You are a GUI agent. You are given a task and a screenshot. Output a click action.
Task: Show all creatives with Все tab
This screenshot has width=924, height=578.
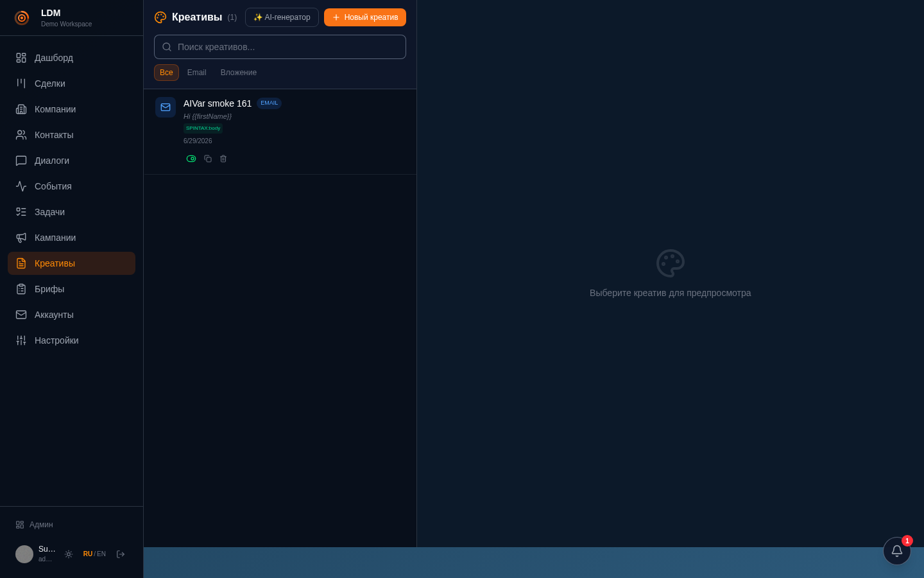tap(166, 73)
